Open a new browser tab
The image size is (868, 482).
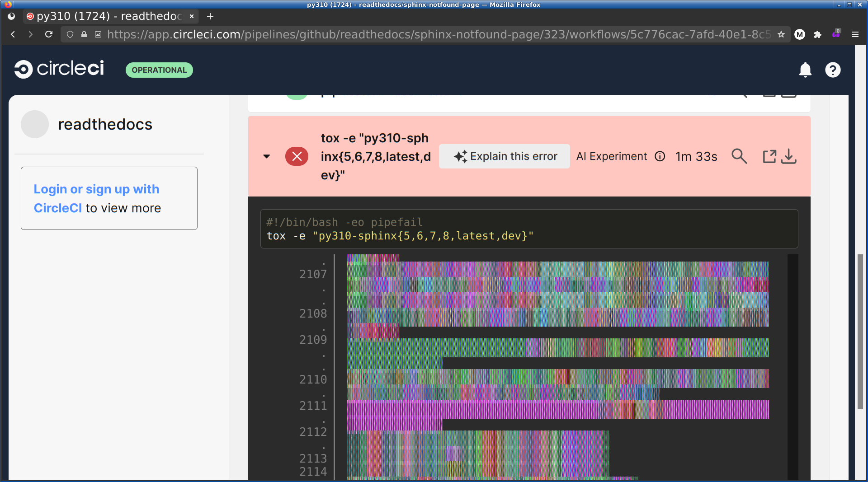(210, 16)
